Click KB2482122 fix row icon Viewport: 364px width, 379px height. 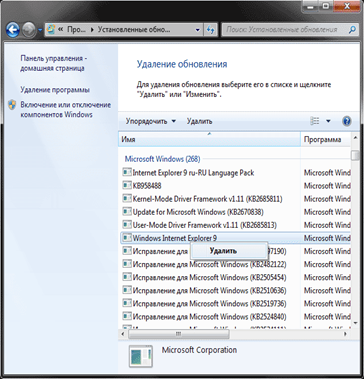pos(127,264)
